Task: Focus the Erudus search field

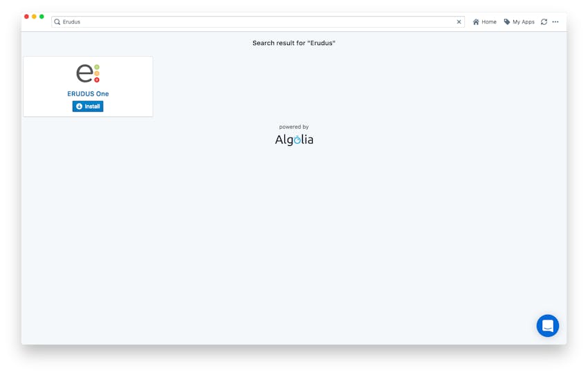Action: coord(258,21)
